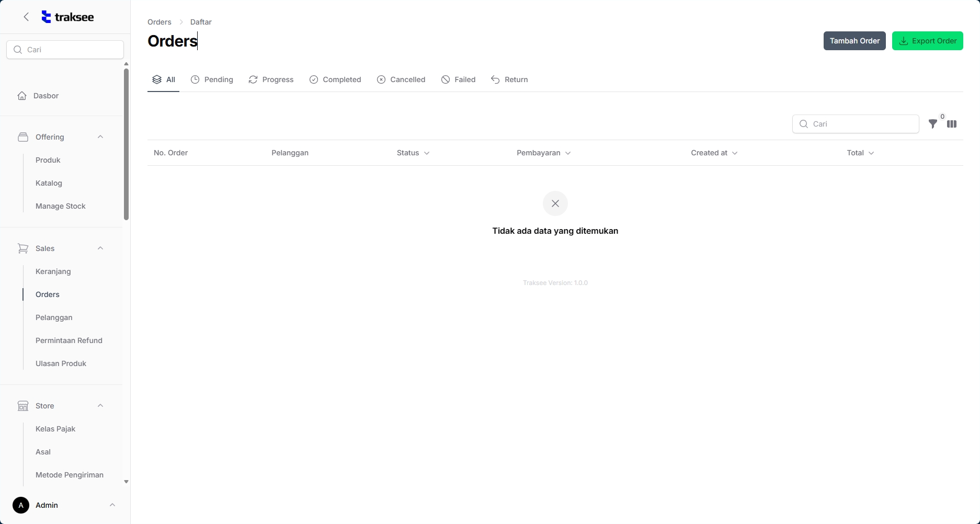
Task: Click the Sales shopping cart icon
Action: coord(23,248)
